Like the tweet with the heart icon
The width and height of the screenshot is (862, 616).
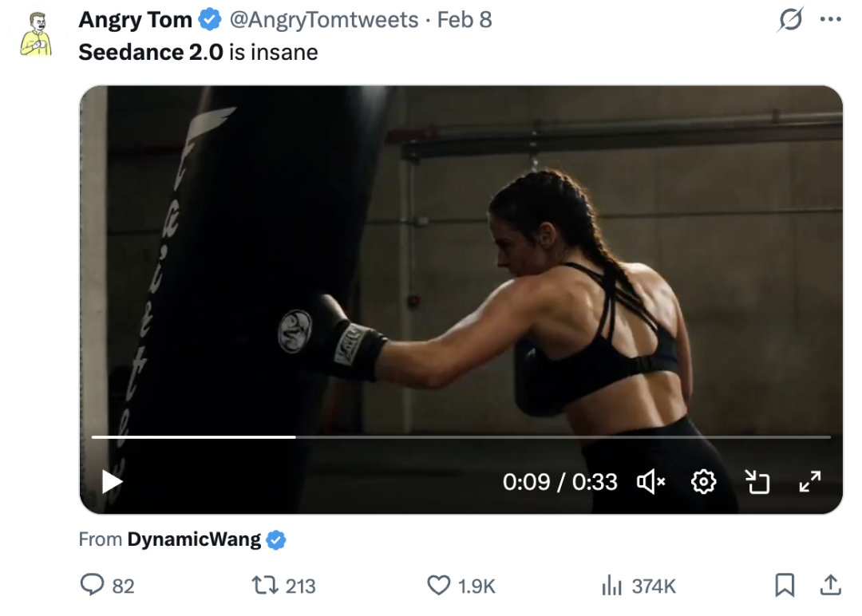[439, 586]
